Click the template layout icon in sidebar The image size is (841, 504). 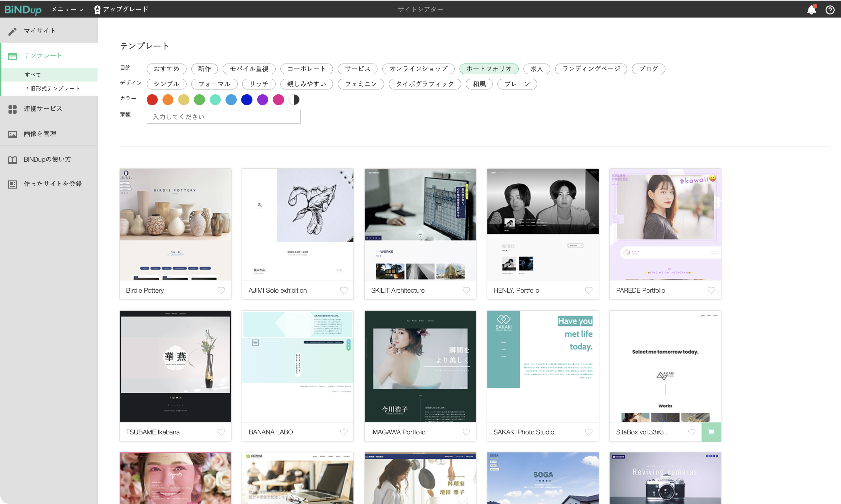tap(12, 56)
